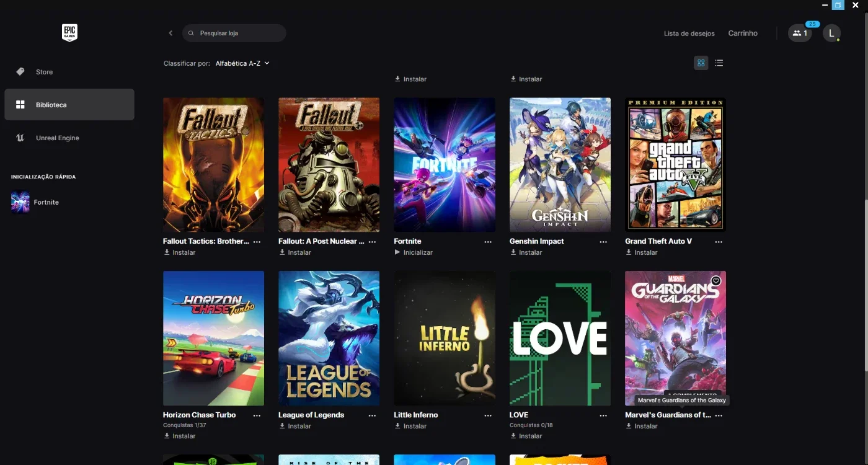Click Conquistas 0/18 under LOVE

(531, 425)
